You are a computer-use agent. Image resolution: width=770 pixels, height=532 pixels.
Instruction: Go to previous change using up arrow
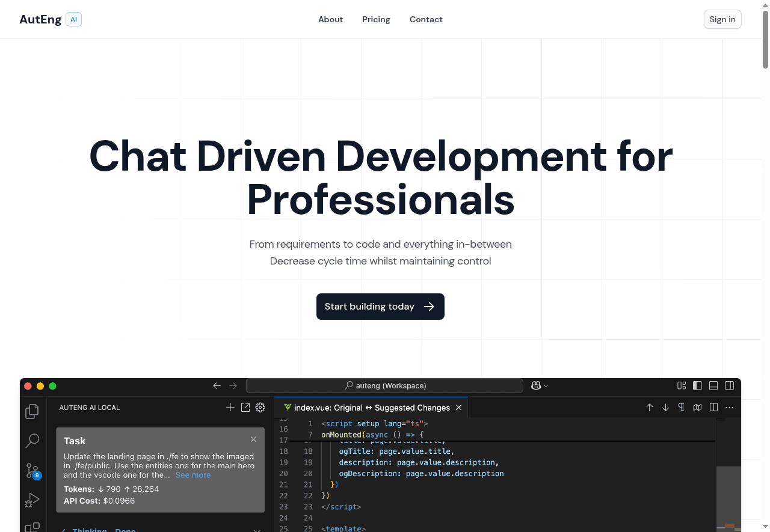point(650,408)
